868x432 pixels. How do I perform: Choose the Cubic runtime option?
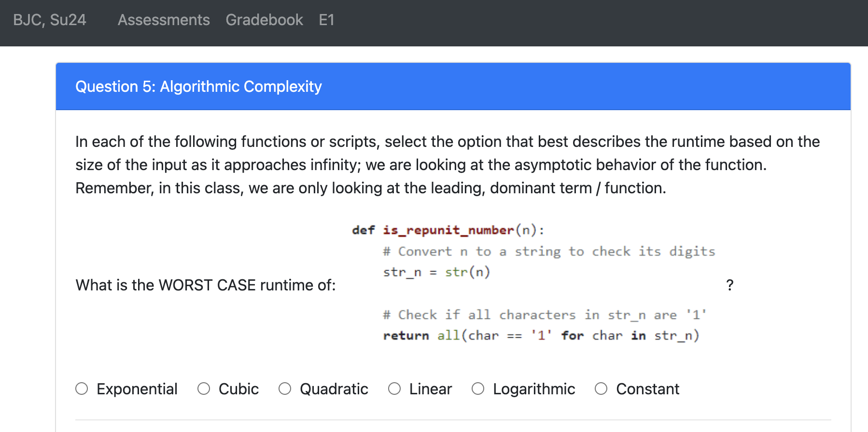click(204, 389)
